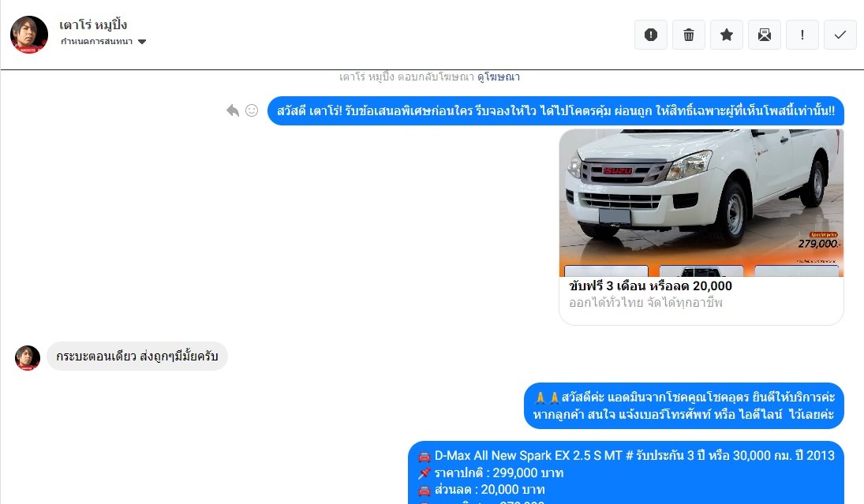Open เตาโร่ หมูปิ้ง profile picture in header

[x=29, y=35]
